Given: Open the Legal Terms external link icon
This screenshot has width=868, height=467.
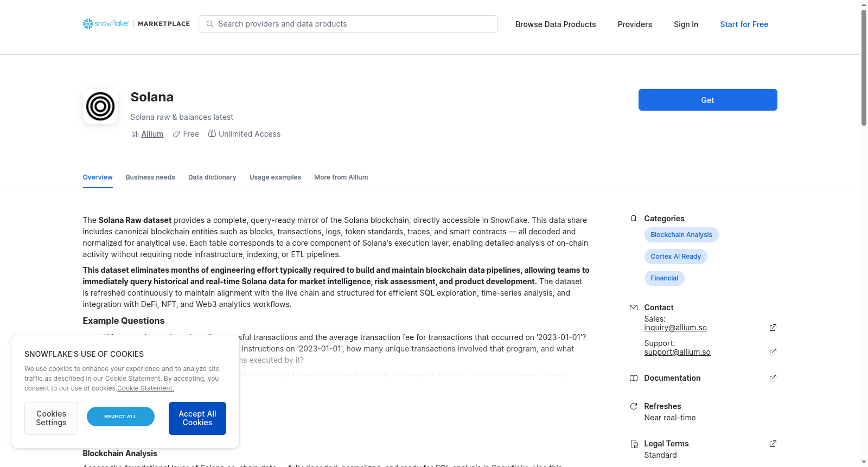Looking at the screenshot, I should coord(773,444).
